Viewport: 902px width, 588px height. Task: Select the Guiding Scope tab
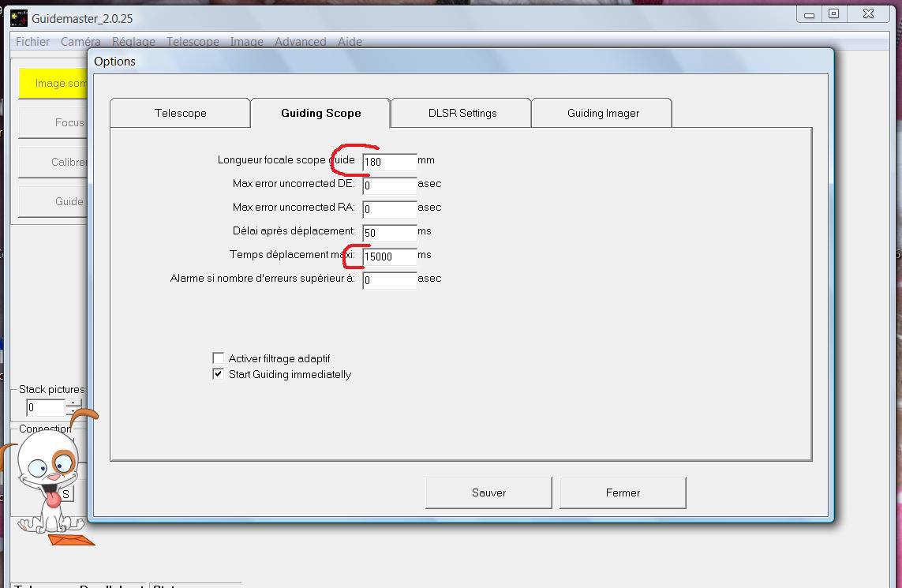[321, 114]
